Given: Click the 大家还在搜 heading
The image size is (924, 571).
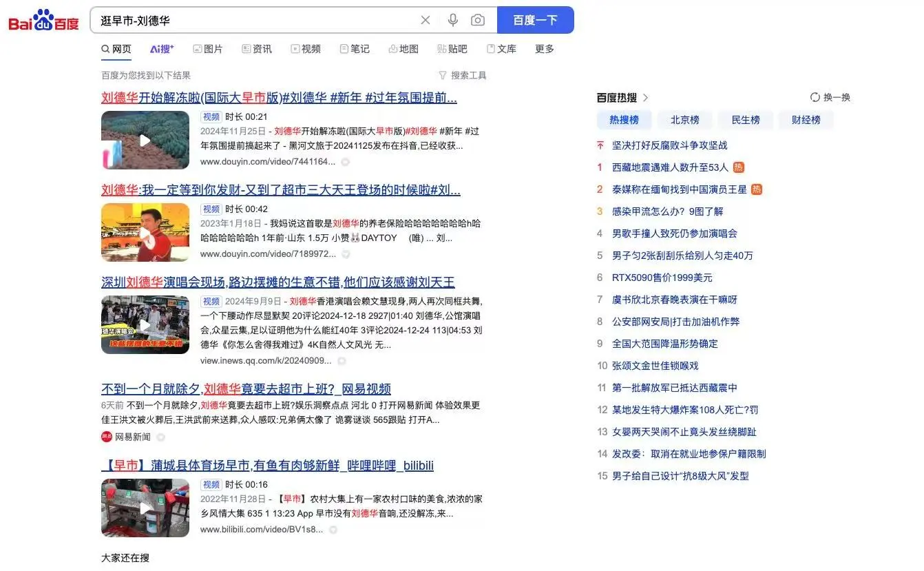Looking at the screenshot, I should [125, 558].
